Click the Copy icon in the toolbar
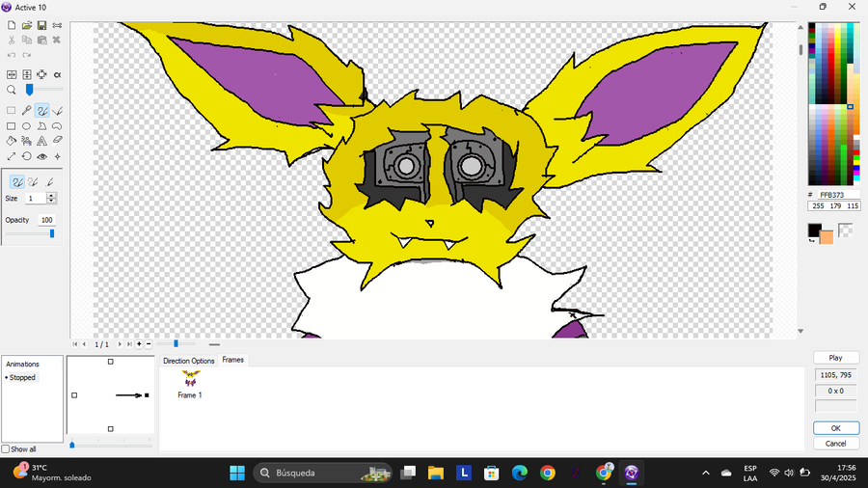The width and height of the screenshot is (868, 488). coord(27,40)
